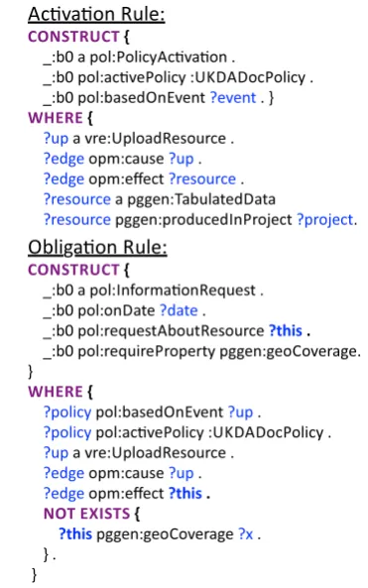The height and width of the screenshot is (588, 368).
Task: Click the second CONSTRUCT keyword under Obligation Rule
Action: point(73,270)
